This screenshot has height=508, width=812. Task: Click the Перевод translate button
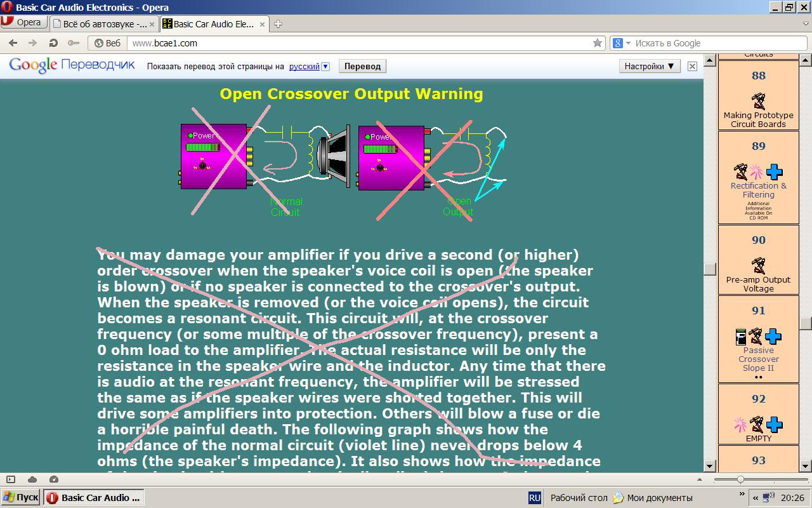pyautogui.click(x=362, y=66)
